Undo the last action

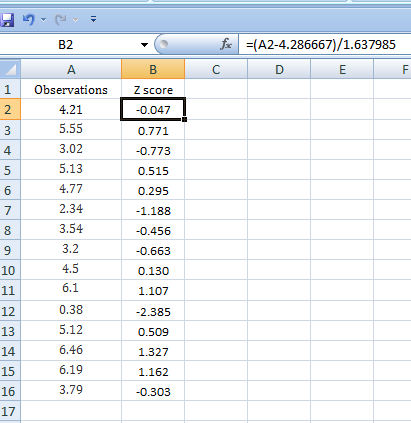tap(29, 19)
